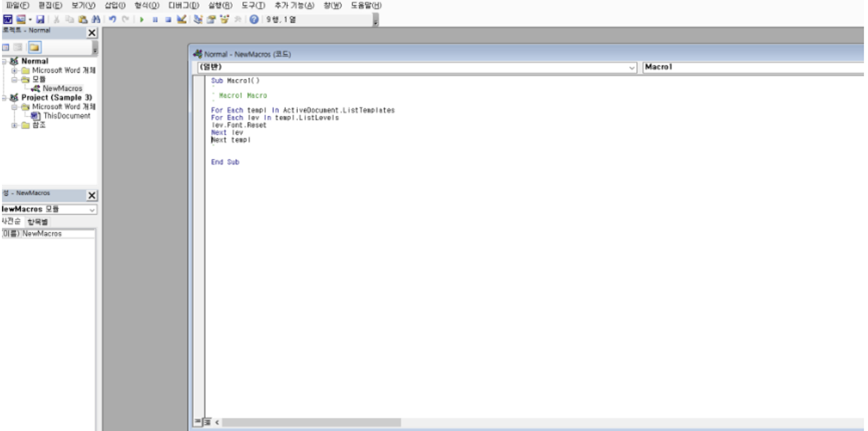Switch to the 항목별 tab

pyautogui.click(x=37, y=222)
